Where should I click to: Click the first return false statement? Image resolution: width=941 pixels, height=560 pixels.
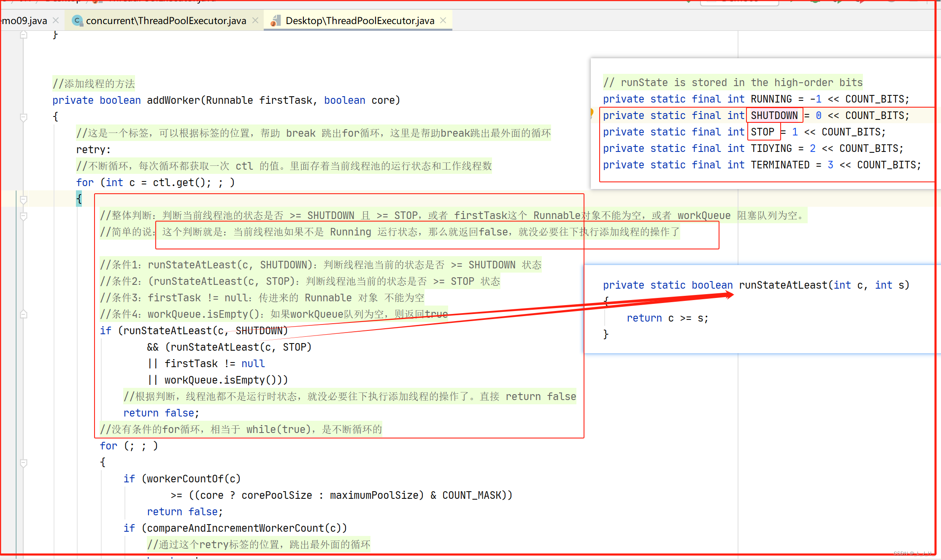[161, 413]
